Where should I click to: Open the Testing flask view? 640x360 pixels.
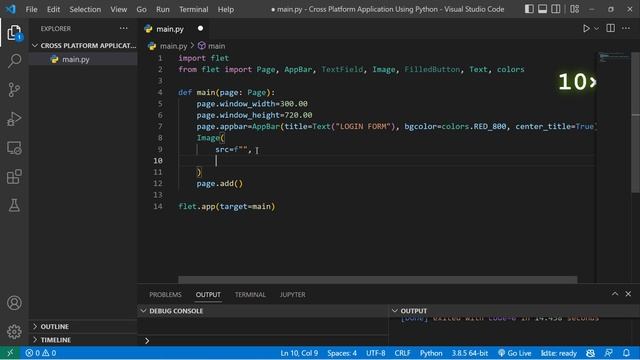[14, 205]
